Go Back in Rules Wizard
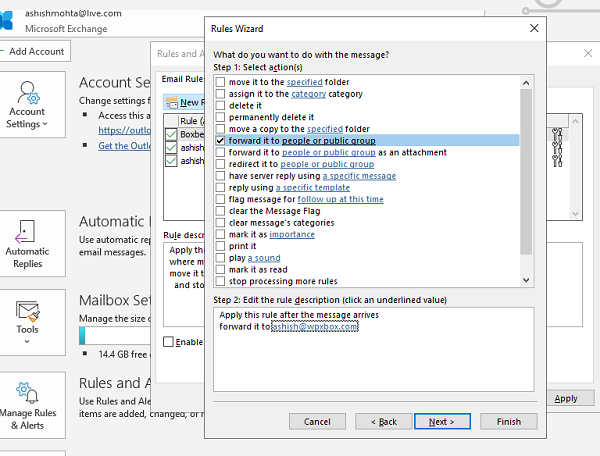The height and width of the screenshot is (456, 600). point(384,422)
